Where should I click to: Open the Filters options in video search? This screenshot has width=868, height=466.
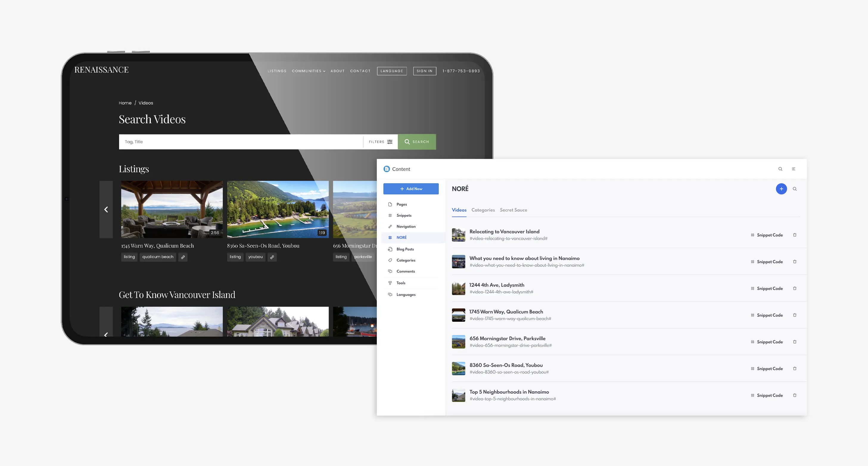[380, 142]
